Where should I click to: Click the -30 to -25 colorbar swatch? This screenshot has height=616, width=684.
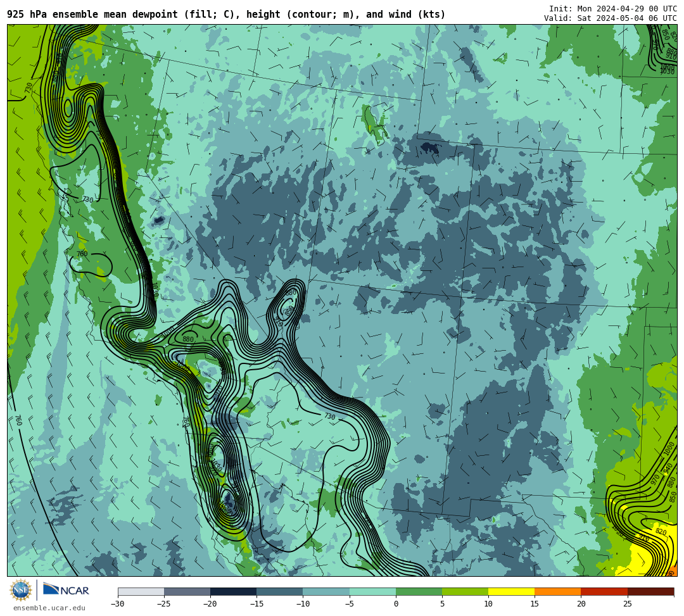pyautogui.click(x=141, y=591)
